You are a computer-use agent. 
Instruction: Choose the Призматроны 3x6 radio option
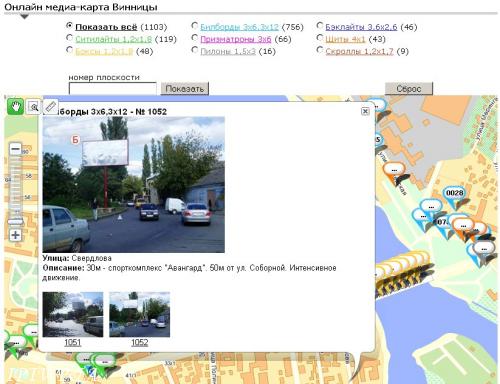(x=195, y=37)
